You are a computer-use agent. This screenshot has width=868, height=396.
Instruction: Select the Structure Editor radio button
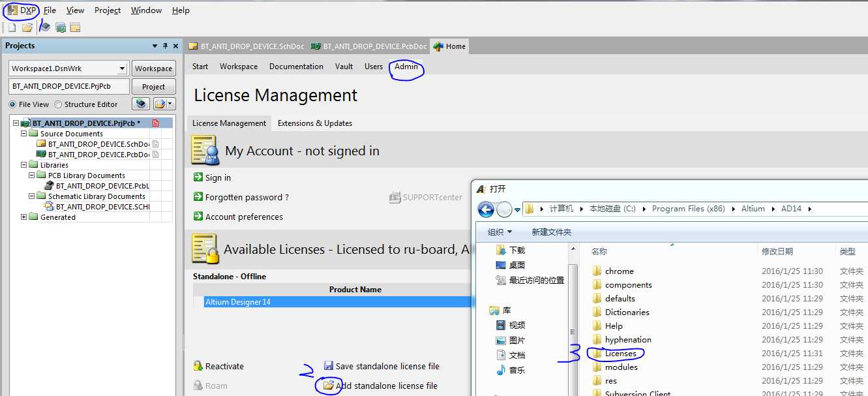(x=86, y=104)
